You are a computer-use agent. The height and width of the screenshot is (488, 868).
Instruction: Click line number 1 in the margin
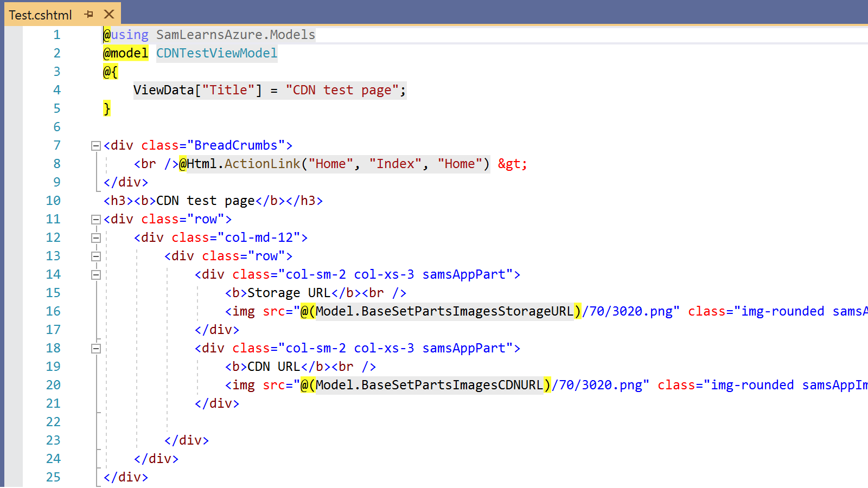click(x=56, y=35)
